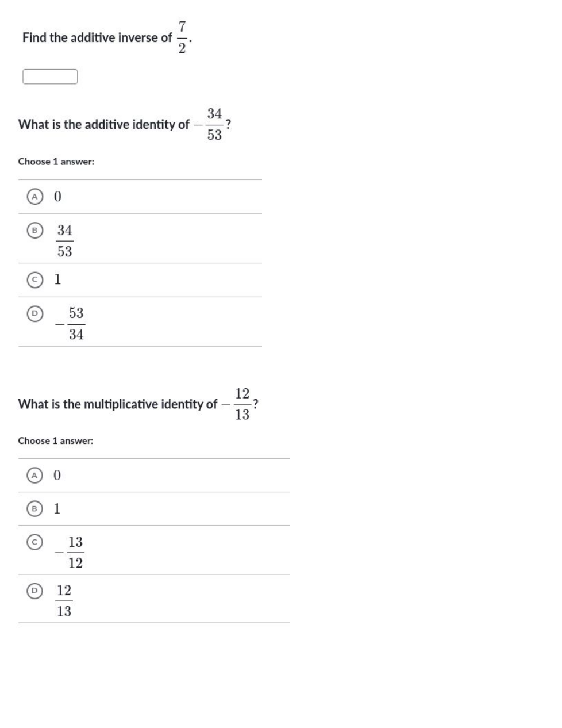Select radio C for the additive identity question
The image size is (562, 728).
coord(35,280)
